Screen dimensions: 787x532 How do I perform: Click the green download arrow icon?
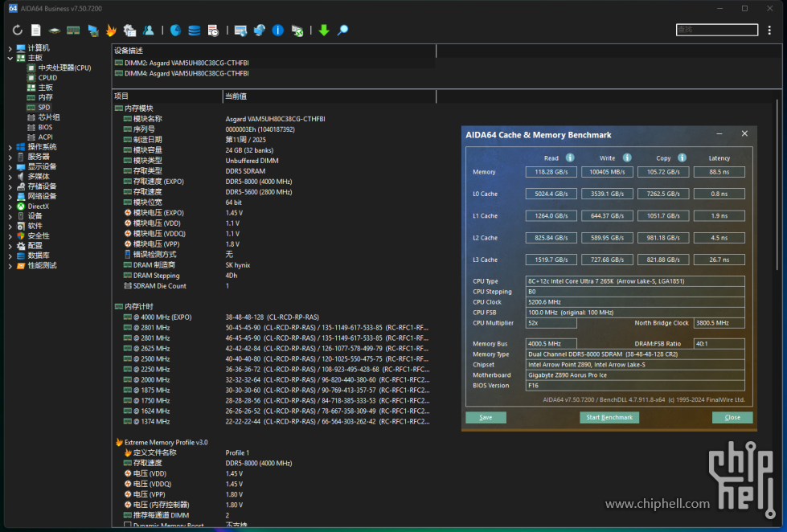(x=324, y=31)
